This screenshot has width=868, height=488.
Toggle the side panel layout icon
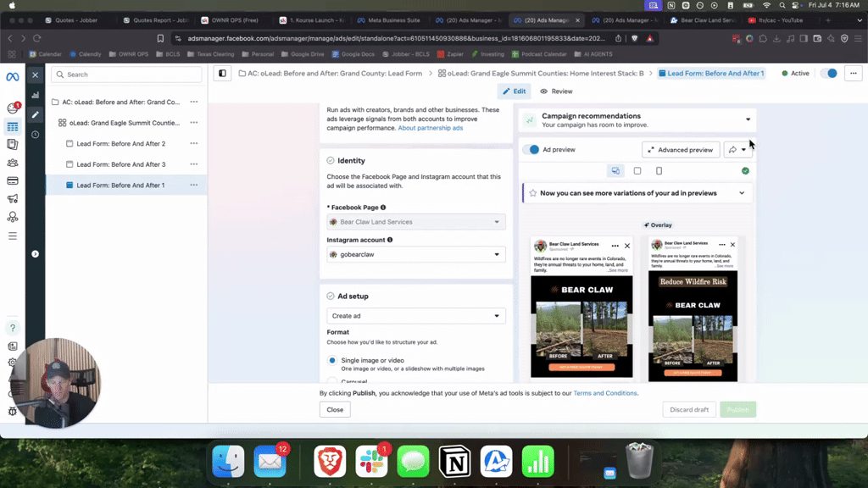[x=223, y=73]
